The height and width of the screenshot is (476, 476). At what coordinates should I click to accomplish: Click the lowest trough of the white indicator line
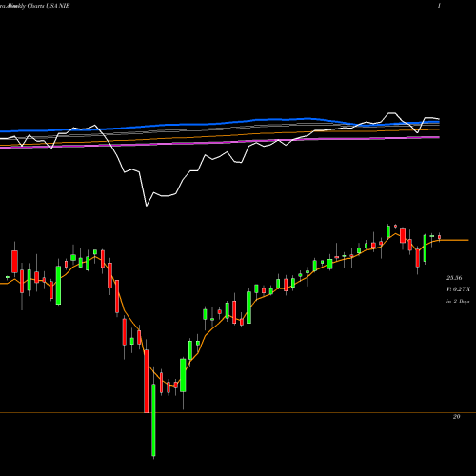pyautogui.click(x=147, y=206)
